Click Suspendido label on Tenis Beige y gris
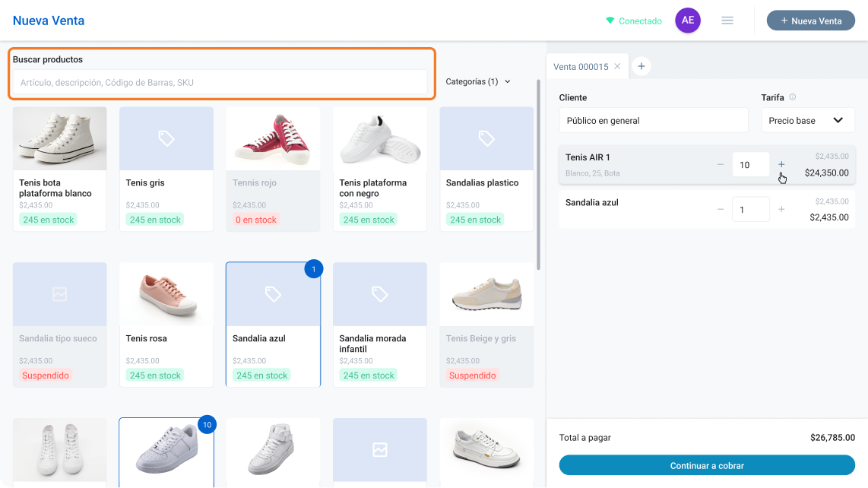Image resolution: width=868 pixels, height=488 pixels. 472,376
